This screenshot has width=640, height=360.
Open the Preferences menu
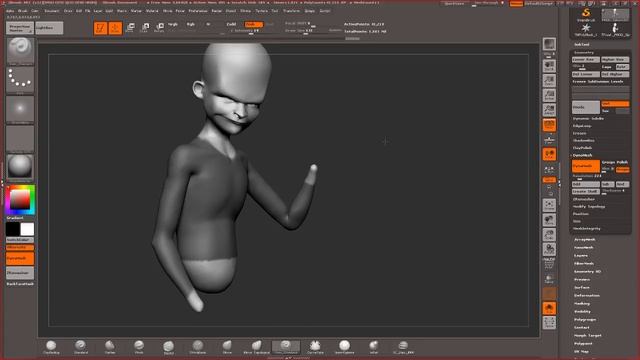click(198, 11)
